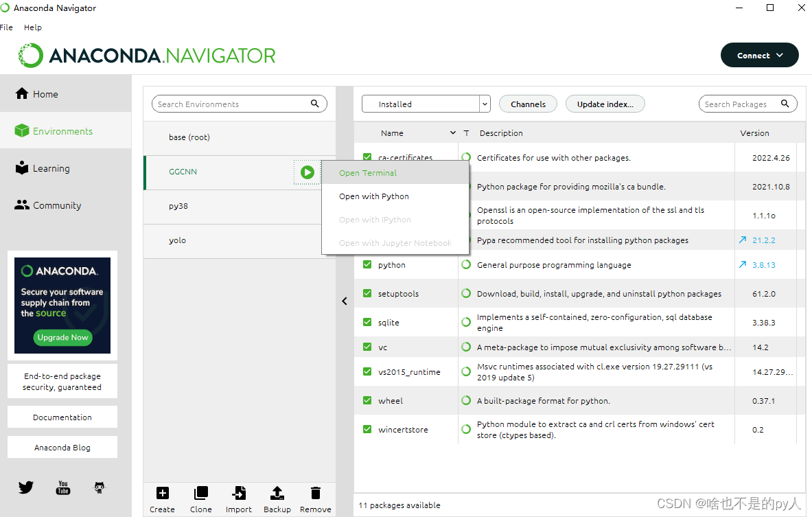Click the update arrow beside version 21.2.2

(x=743, y=240)
